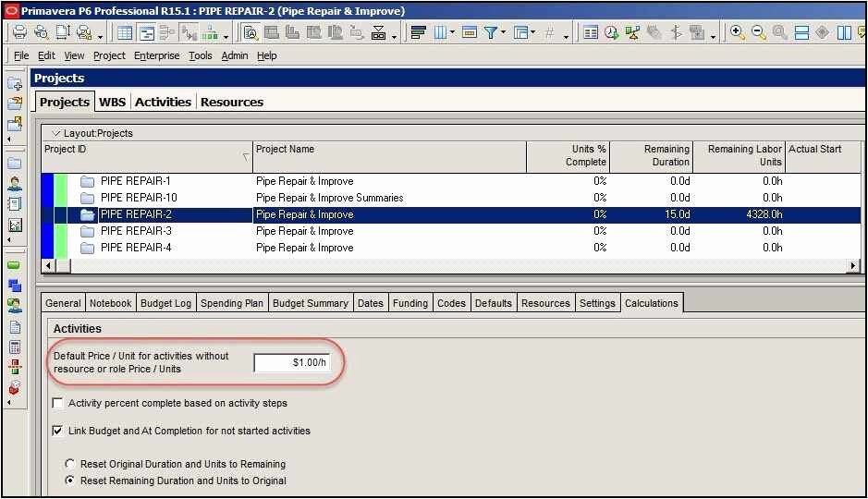The image size is (868, 499).
Task: Go to the Activities top tab
Action: 163,103
